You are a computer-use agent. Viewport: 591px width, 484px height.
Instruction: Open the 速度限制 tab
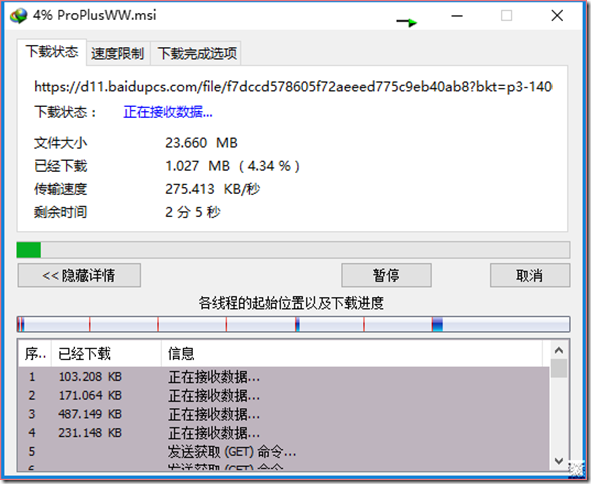tap(118, 54)
